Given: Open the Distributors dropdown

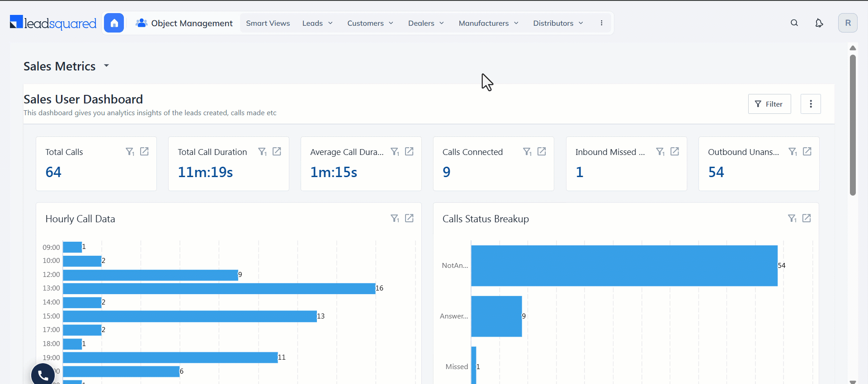Looking at the screenshot, I should tap(558, 23).
